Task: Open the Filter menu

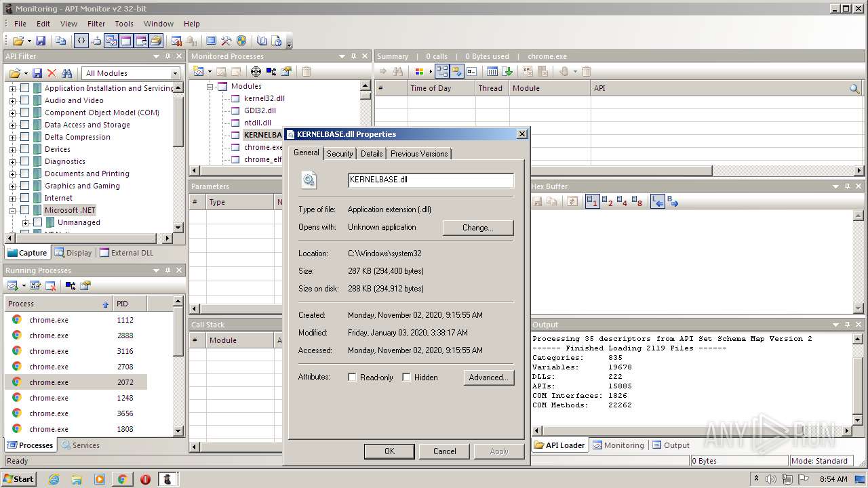Action: 96,24
